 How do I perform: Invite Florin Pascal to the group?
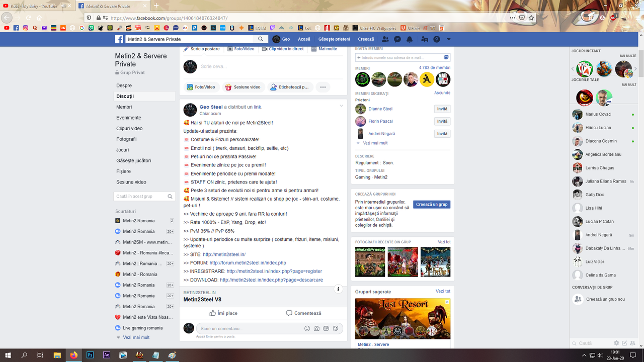[442, 121]
